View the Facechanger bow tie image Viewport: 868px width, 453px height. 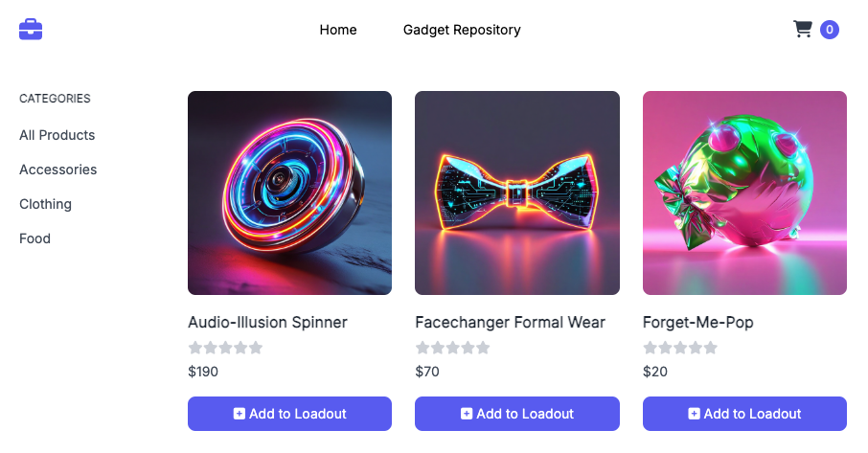pyautogui.click(x=517, y=193)
